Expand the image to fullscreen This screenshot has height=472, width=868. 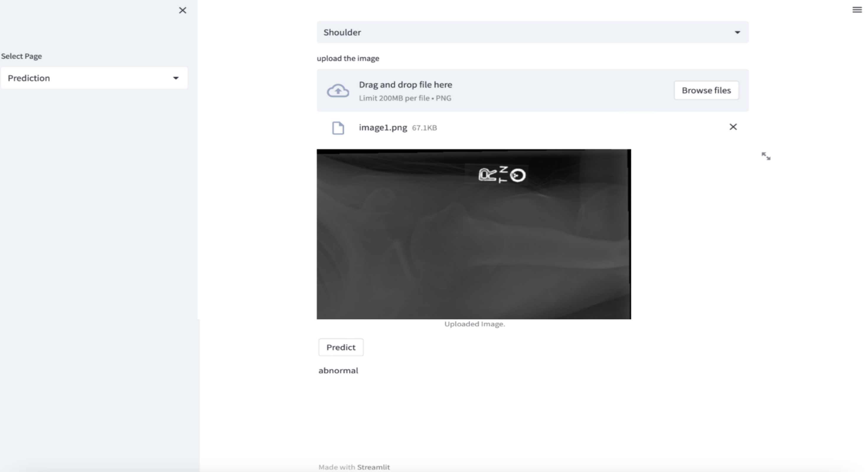766,156
